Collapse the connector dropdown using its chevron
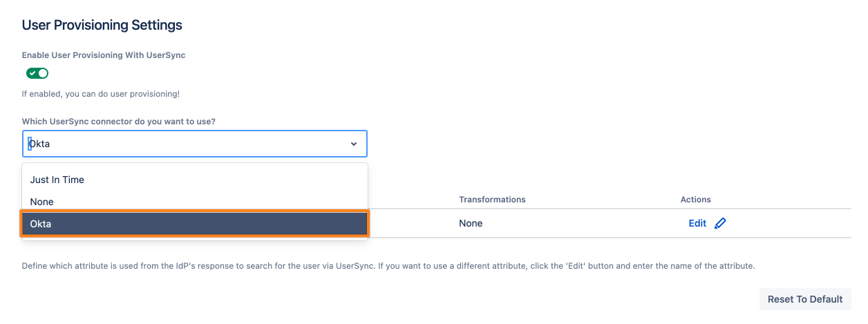 point(354,144)
